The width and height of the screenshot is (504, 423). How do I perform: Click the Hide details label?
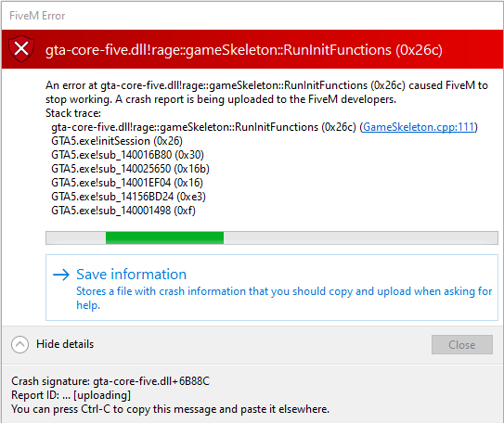65,344
